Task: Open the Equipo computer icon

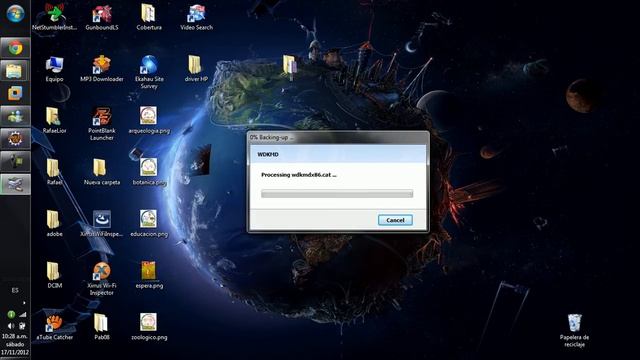Action: coord(54,69)
